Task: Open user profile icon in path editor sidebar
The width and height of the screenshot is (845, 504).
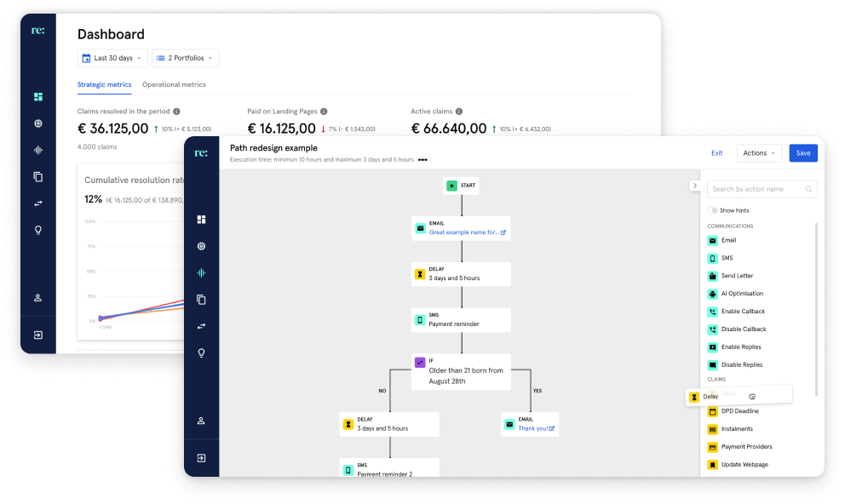Action: pos(202,421)
